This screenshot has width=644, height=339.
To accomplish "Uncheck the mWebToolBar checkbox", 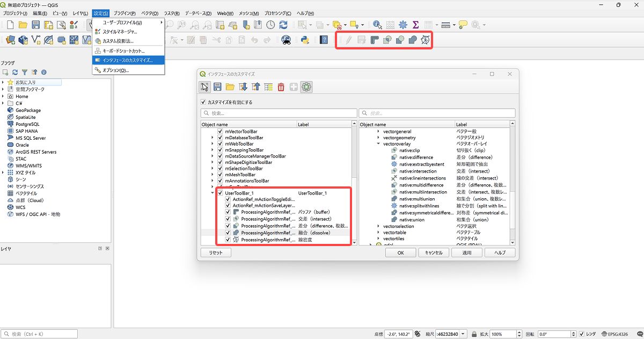I will click(220, 144).
